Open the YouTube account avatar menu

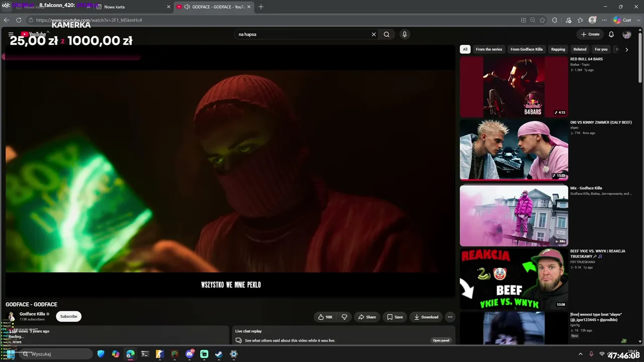[626, 34]
